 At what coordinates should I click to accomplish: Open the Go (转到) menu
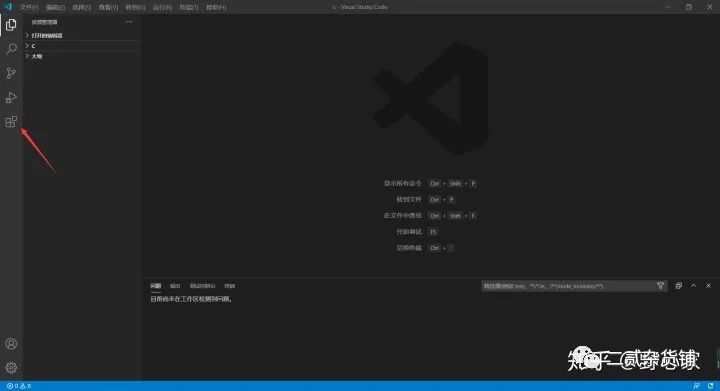click(135, 7)
